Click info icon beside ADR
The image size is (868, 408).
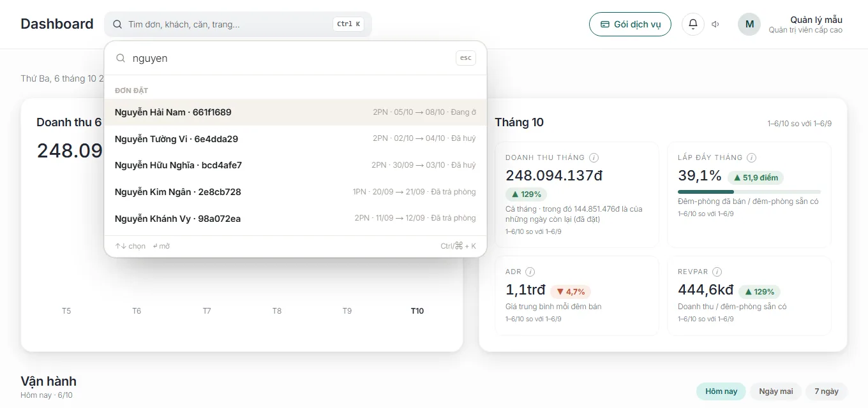(x=530, y=272)
